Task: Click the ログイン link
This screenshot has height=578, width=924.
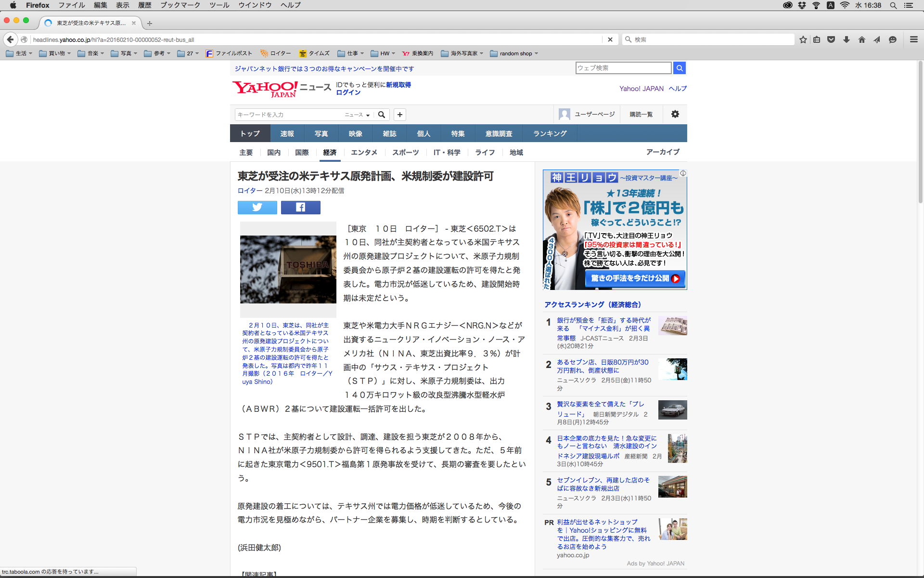Action: click(348, 92)
